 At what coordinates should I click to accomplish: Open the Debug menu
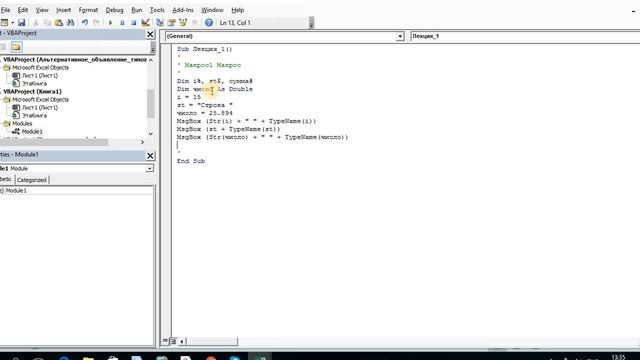(x=115, y=10)
